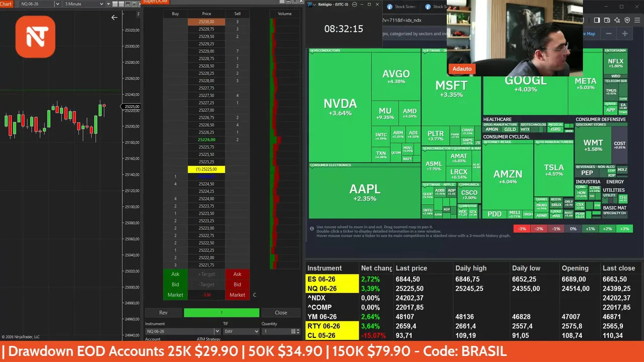Click the MSFT tile in the heatmap

pos(451,88)
